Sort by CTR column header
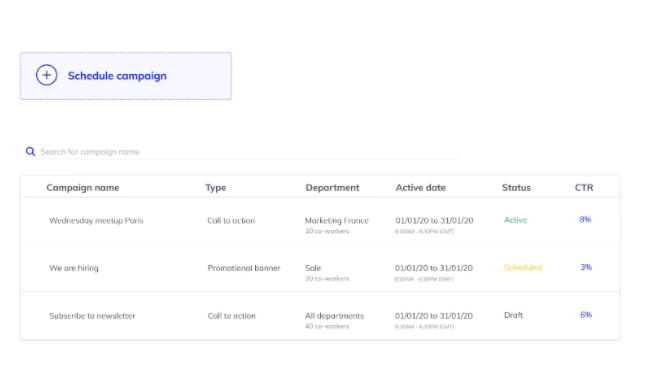The width and height of the screenshot is (646, 388). (584, 188)
